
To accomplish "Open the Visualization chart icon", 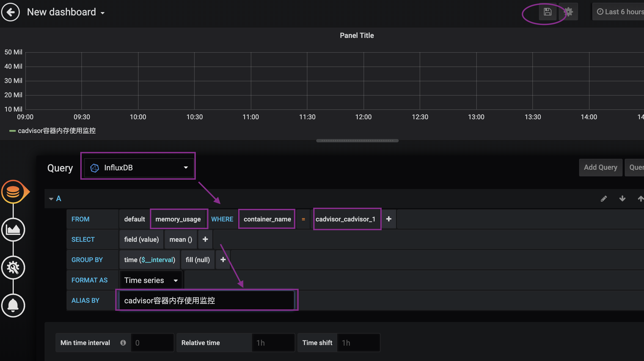I will (x=13, y=230).
